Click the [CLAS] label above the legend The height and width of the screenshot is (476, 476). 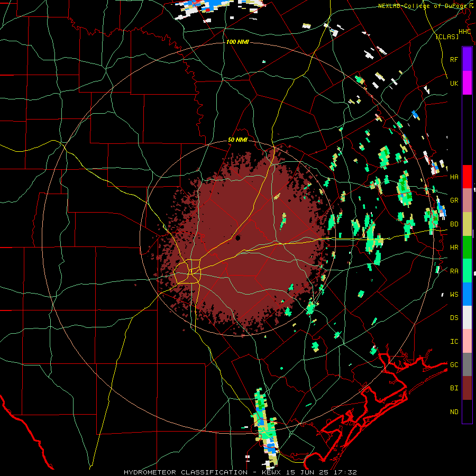pyautogui.click(x=447, y=36)
